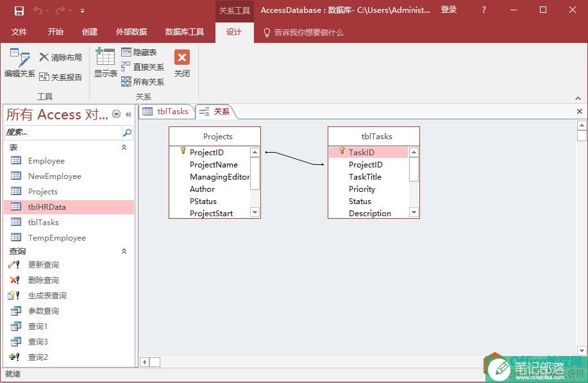Select the 生成表查询 query
Image resolution: width=588 pixels, height=383 pixels.
[69, 296]
